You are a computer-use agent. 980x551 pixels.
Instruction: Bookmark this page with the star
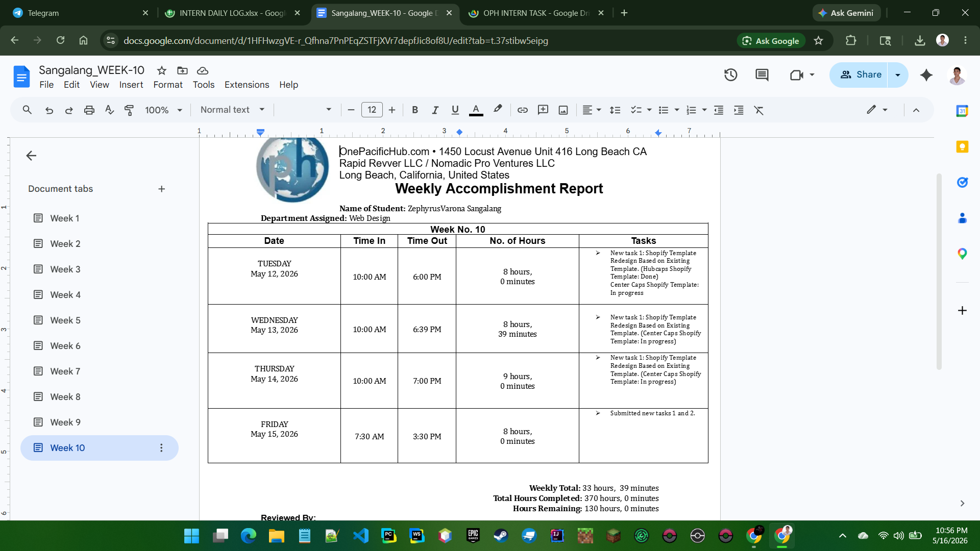tap(819, 41)
